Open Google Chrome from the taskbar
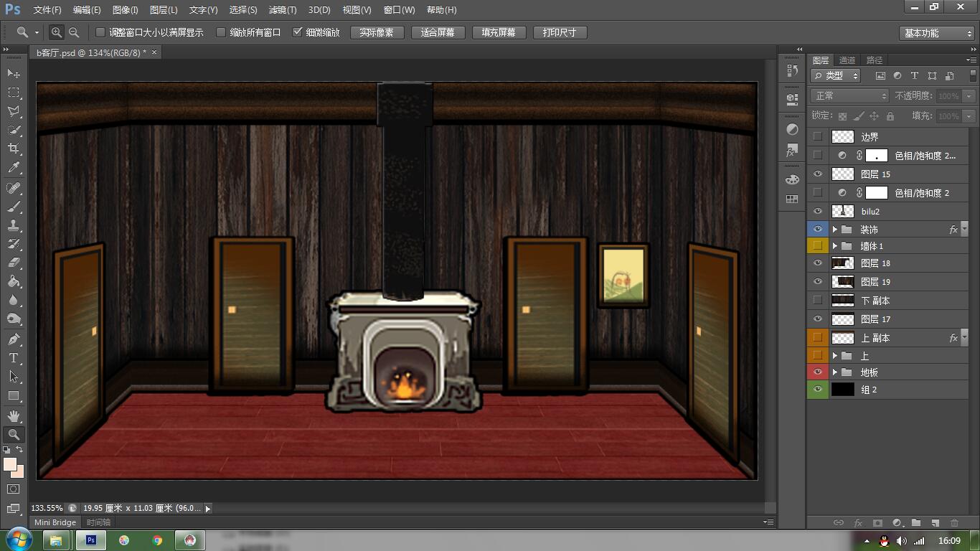The image size is (980, 551). click(157, 540)
